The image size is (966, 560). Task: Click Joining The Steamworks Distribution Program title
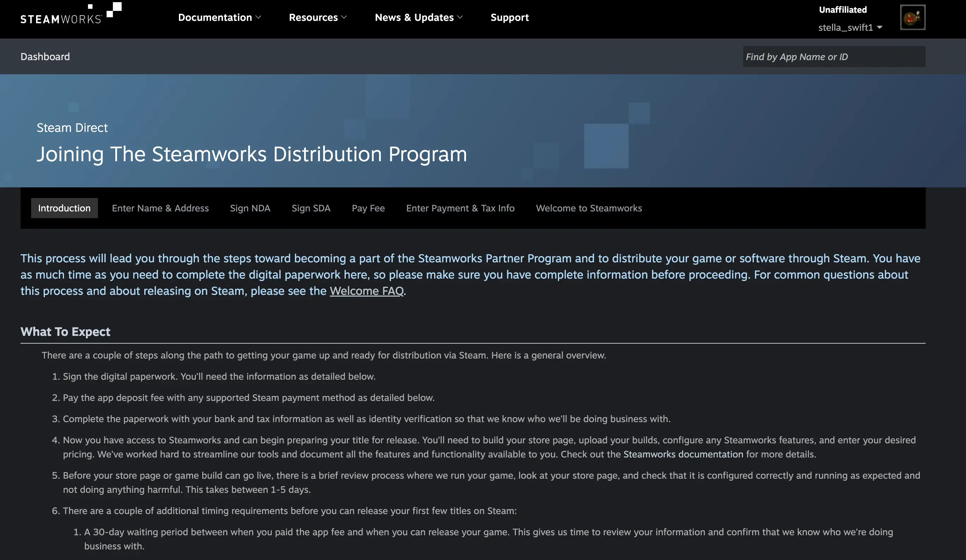click(252, 154)
